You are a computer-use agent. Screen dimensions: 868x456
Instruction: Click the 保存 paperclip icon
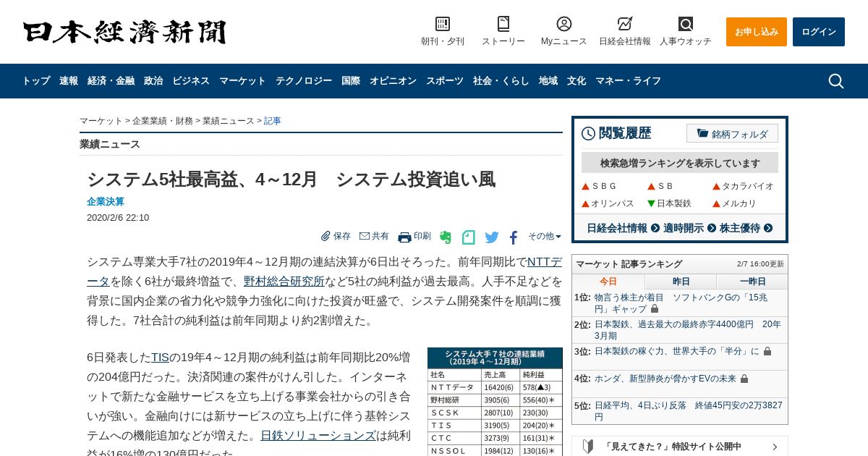(x=325, y=236)
